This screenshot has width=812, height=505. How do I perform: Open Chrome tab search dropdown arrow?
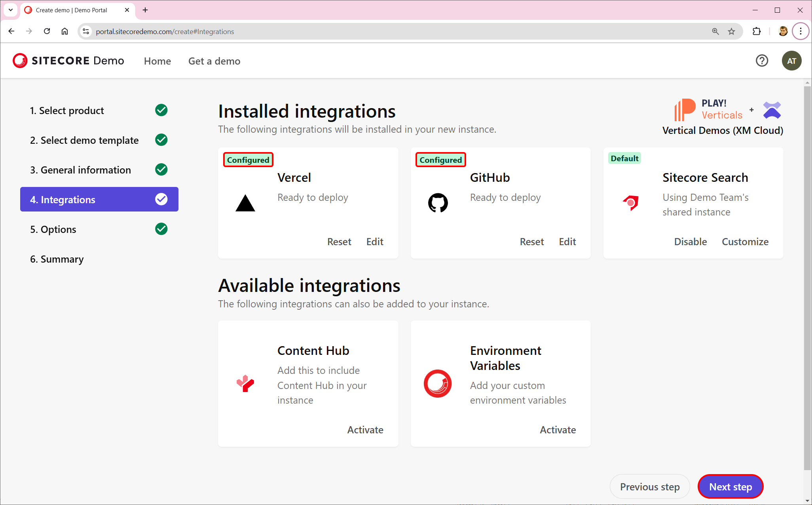(11, 10)
